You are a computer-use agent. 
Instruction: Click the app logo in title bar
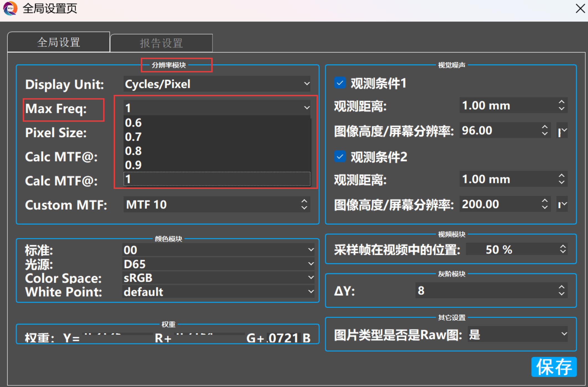click(10, 8)
